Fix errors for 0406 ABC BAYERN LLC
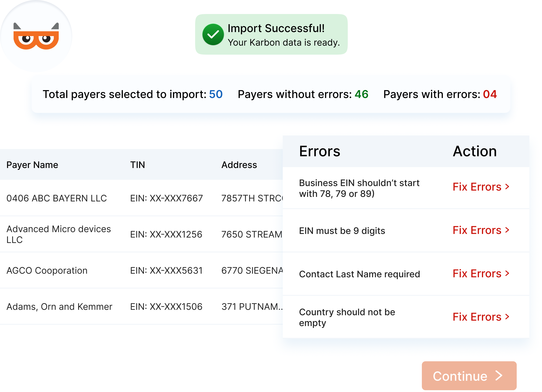The width and height of the screenshot is (542, 392). 481,187
